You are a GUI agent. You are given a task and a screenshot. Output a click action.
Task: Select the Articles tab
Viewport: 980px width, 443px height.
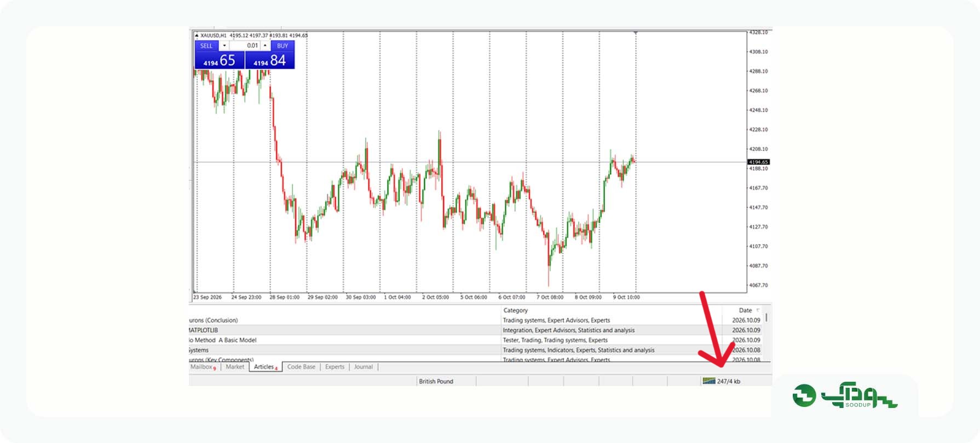266,367
